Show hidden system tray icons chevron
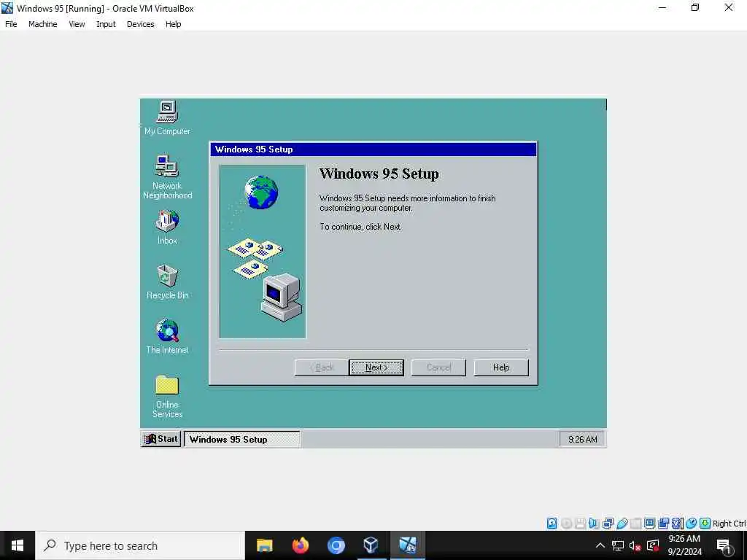 (x=600, y=545)
